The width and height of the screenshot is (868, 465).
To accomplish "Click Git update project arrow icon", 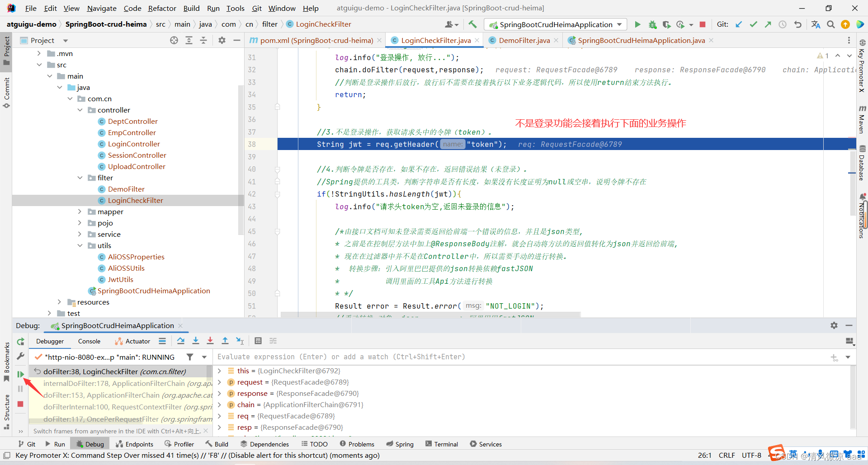I will point(739,24).
